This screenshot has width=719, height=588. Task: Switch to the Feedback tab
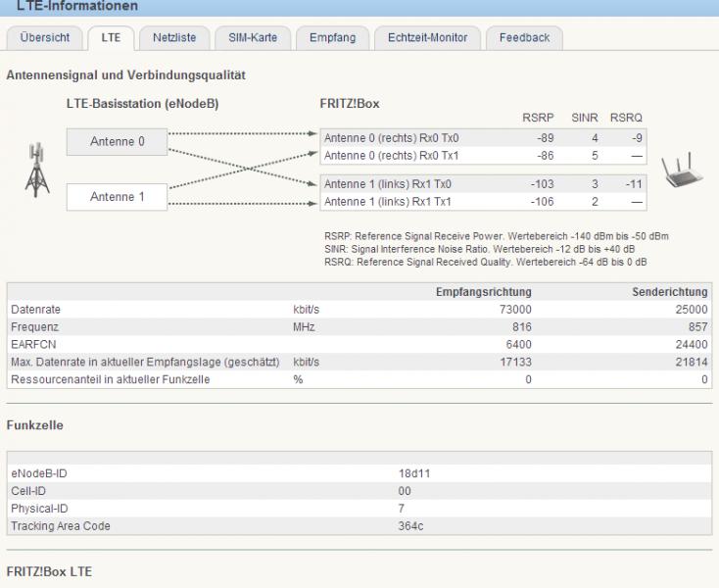pos(524,37)
